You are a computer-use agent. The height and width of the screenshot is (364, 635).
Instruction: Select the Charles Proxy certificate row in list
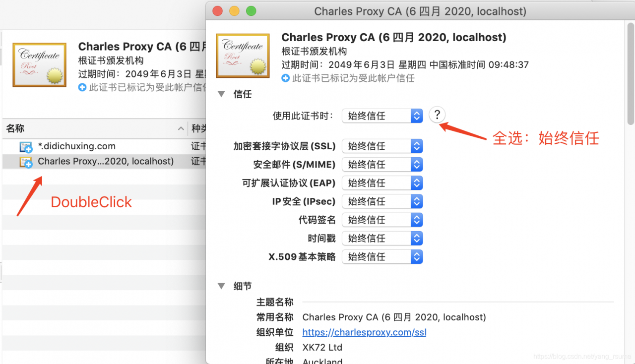pyautogui.click(x=104, y=161)
